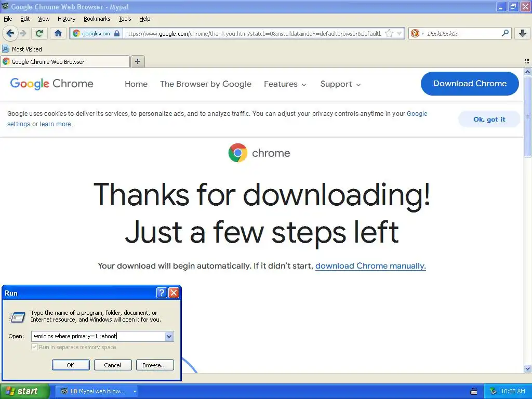Toggle Run in separate memory space checkbox
The image size is (532, 399).
(34, 347)
